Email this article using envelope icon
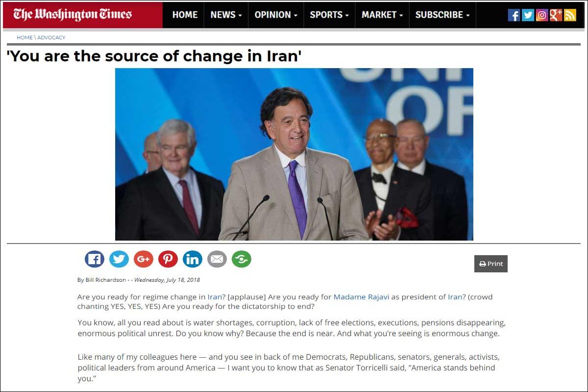The height and width of the screenshot is (392, 588). 217,259
